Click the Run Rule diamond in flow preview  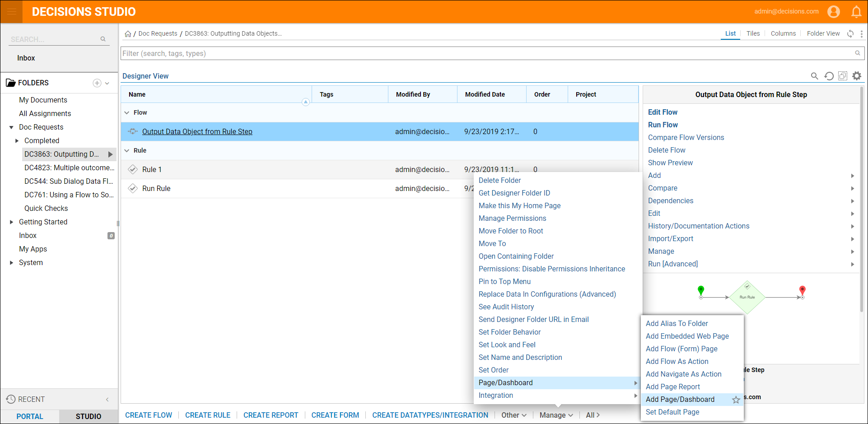point(747,297)
